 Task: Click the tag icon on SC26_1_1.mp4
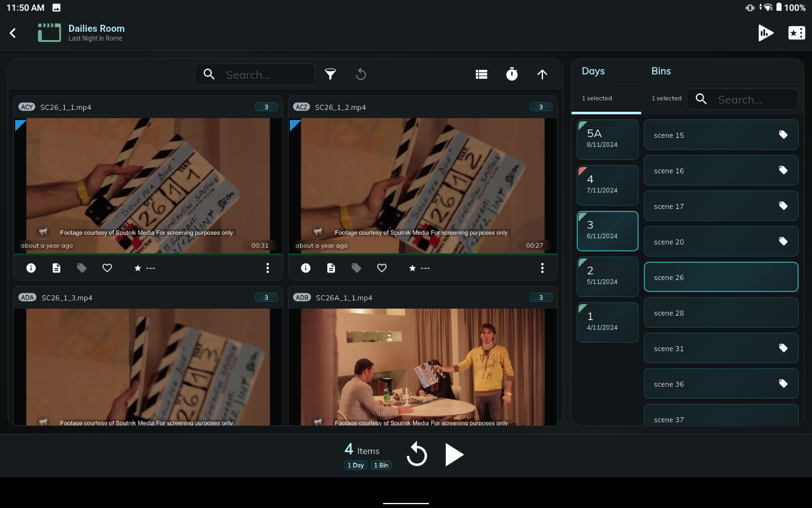coord(82,268)
